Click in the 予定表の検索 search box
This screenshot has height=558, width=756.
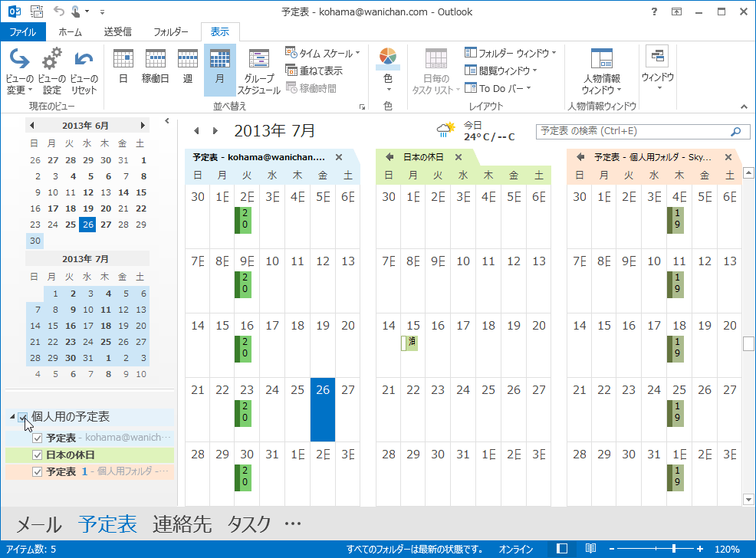[x=633, y=131]
